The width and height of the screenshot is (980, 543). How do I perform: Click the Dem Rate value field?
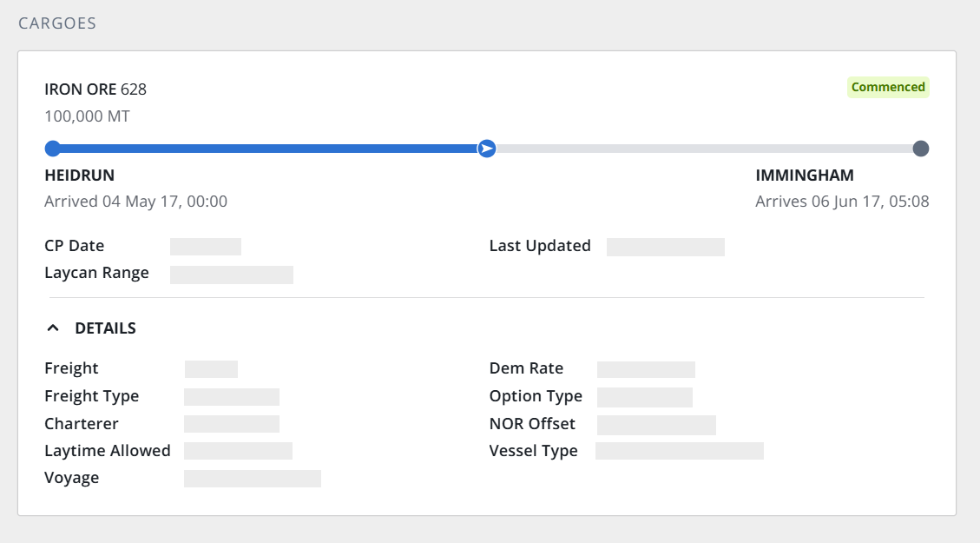tap(647, 369)
